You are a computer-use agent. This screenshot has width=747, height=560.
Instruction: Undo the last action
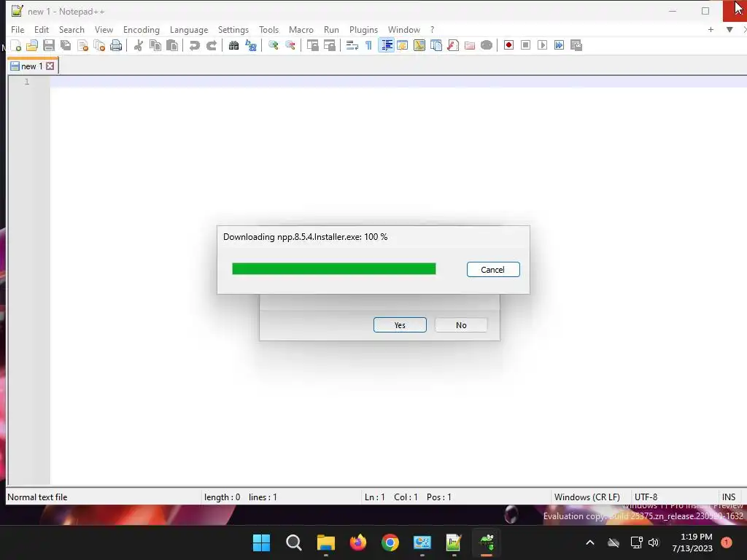(194, 45)
